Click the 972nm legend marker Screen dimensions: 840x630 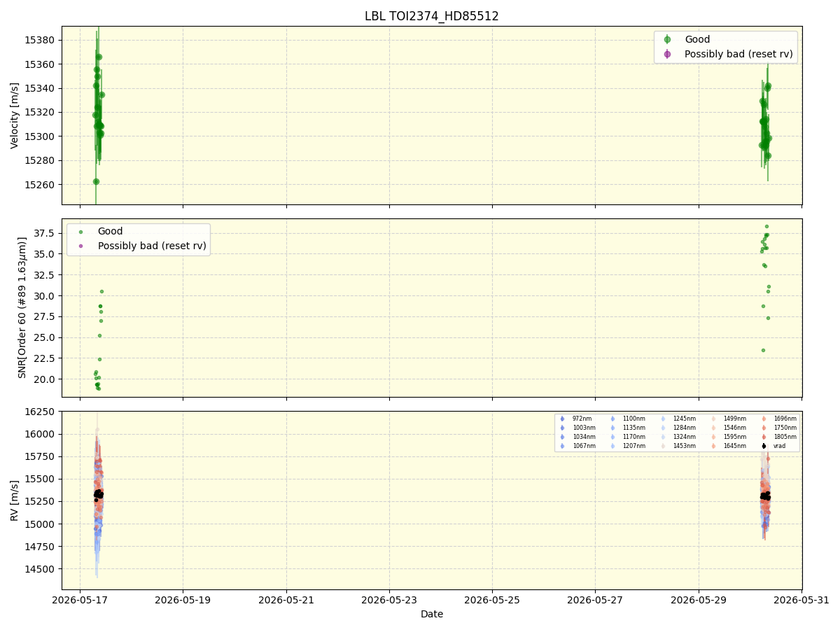pyautogui.click(x=562, y=419)
